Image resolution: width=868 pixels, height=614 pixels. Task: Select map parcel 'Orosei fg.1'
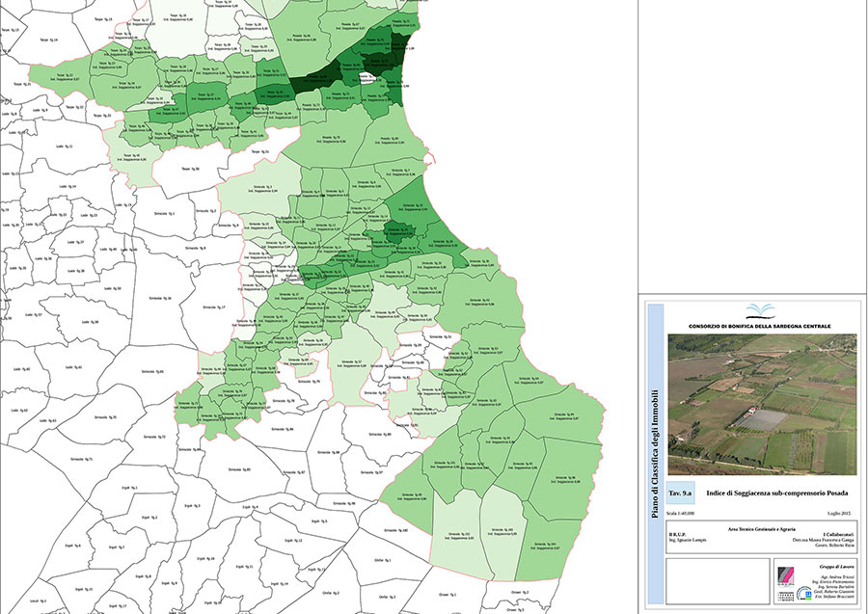click(448, 595)
